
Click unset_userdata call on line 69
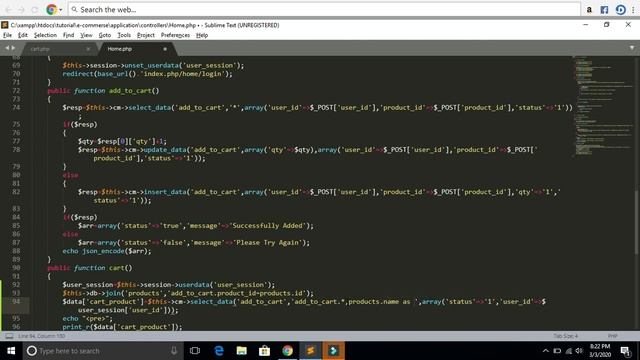[151, 65]
